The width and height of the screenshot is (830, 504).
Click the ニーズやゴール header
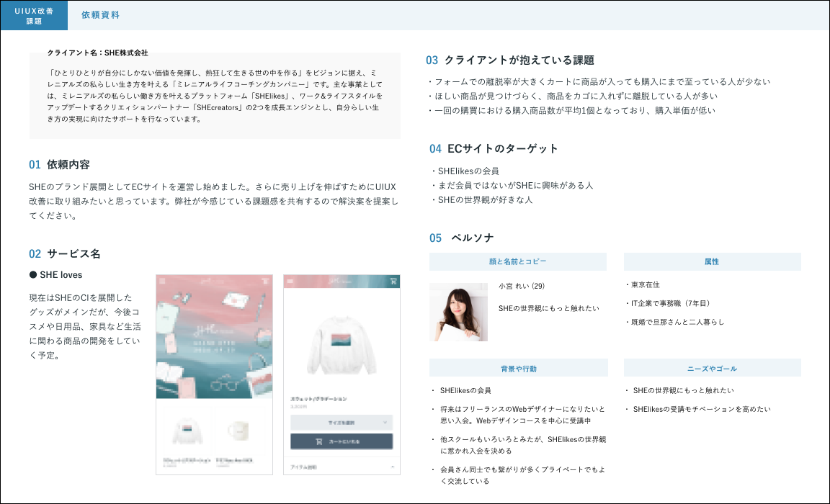712,368
